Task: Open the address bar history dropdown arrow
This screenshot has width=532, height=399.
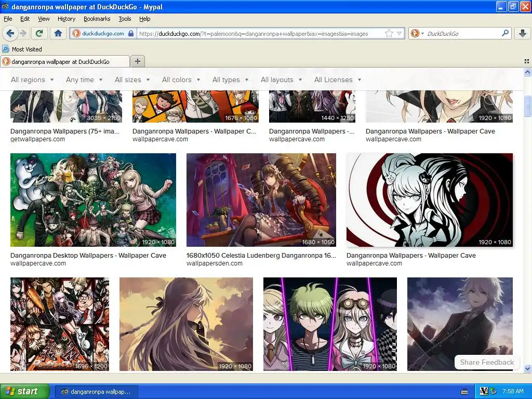Action: click(x=400, y=33)
